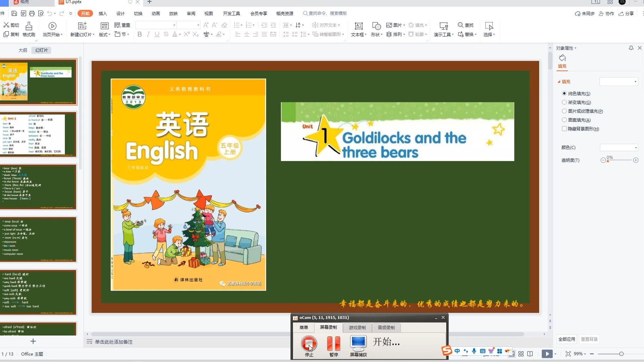Screen dimensions: 644x362
Task: Click the Collaborate (协作) button
Action: 606,13
